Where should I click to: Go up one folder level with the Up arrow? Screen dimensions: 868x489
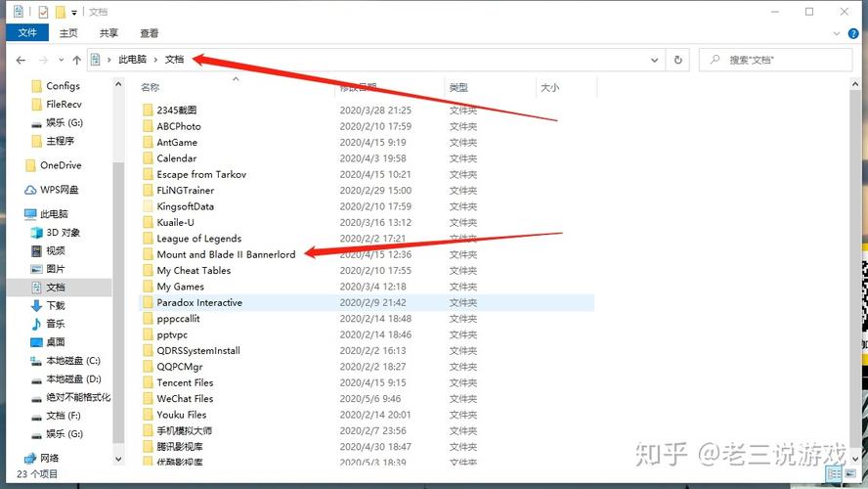click(x=76, y=60)
